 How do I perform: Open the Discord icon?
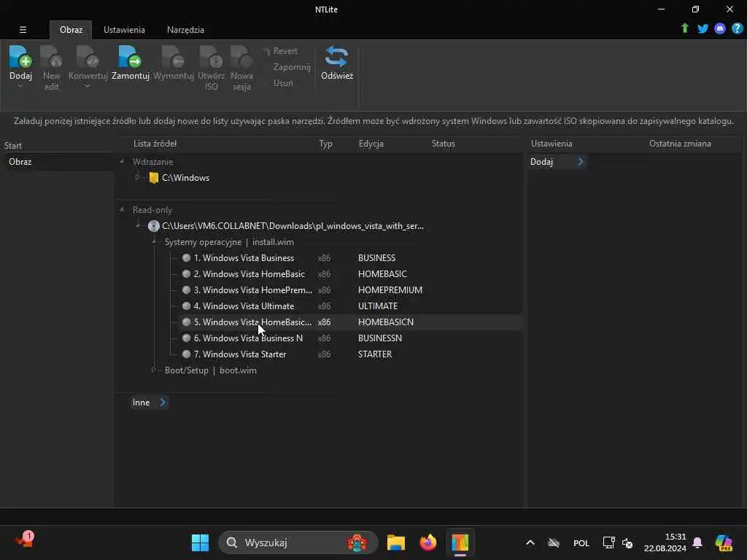[720, 28]
